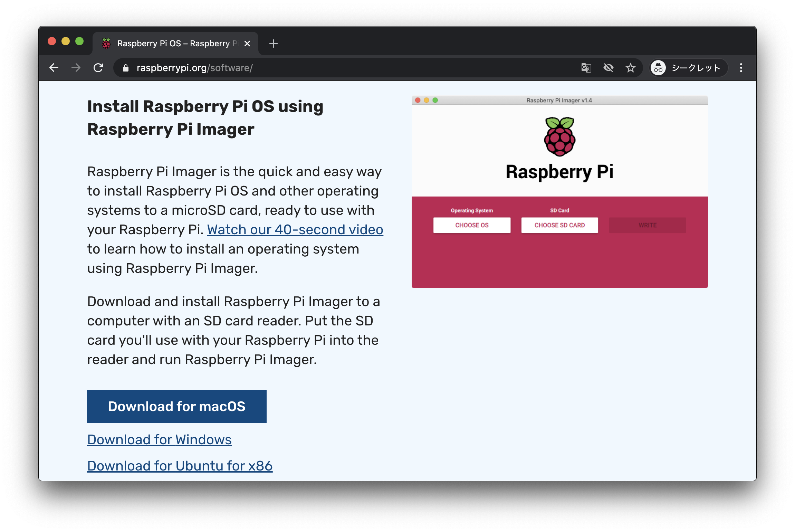Viewport: 795px width, 532px height.
Task: Click the browser back arrow
Action: coord(54,68)
